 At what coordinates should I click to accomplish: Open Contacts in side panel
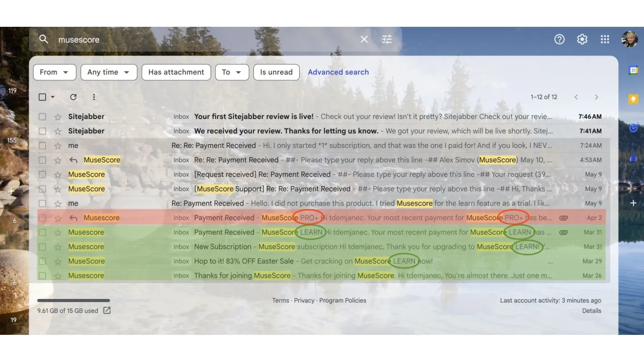(633, 157)
